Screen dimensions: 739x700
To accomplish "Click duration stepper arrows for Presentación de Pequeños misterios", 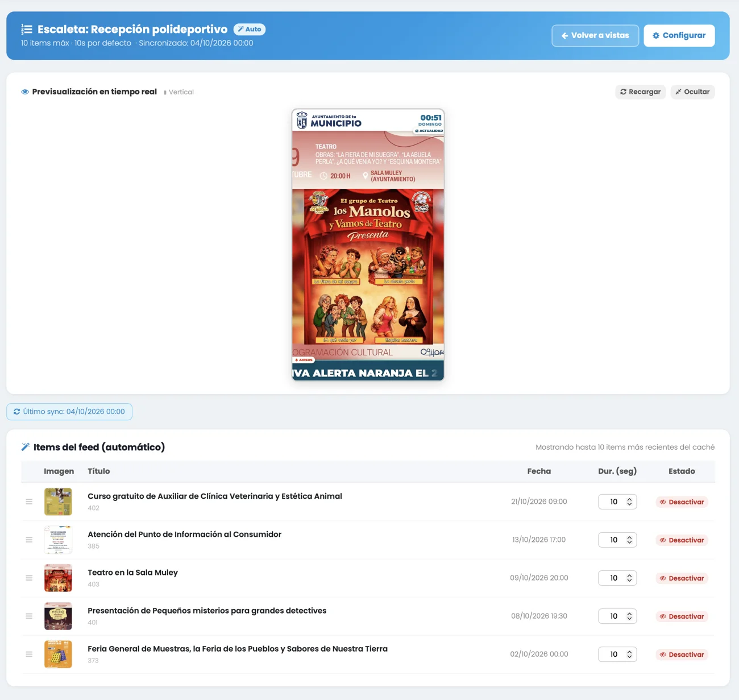I will click(629, 616).
